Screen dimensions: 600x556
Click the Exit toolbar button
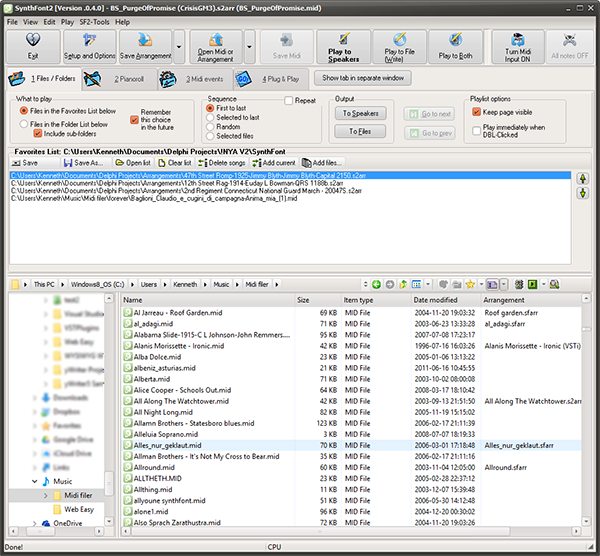(33, 47)
